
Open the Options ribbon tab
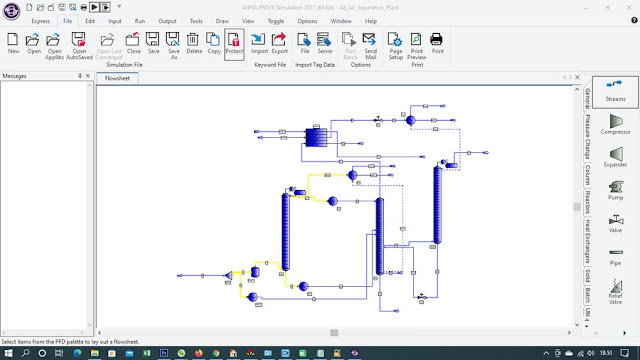point(307,21)
